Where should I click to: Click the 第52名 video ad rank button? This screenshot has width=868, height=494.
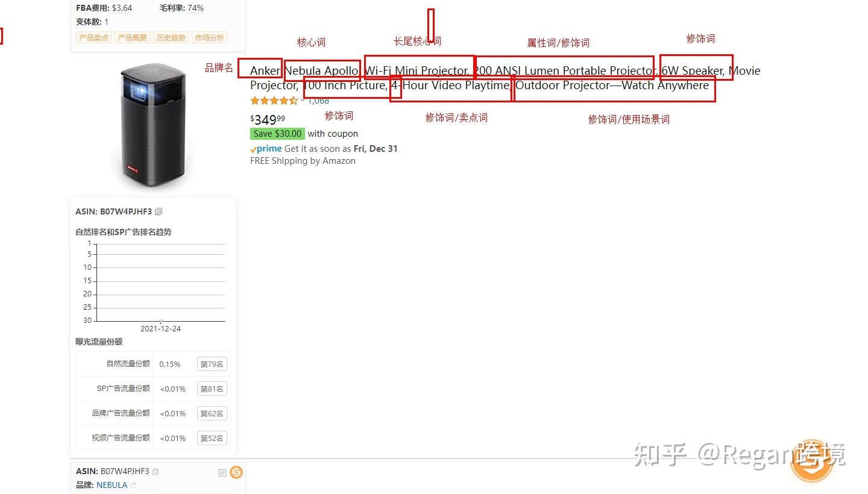pyautogui.click(x=212, y=438)
